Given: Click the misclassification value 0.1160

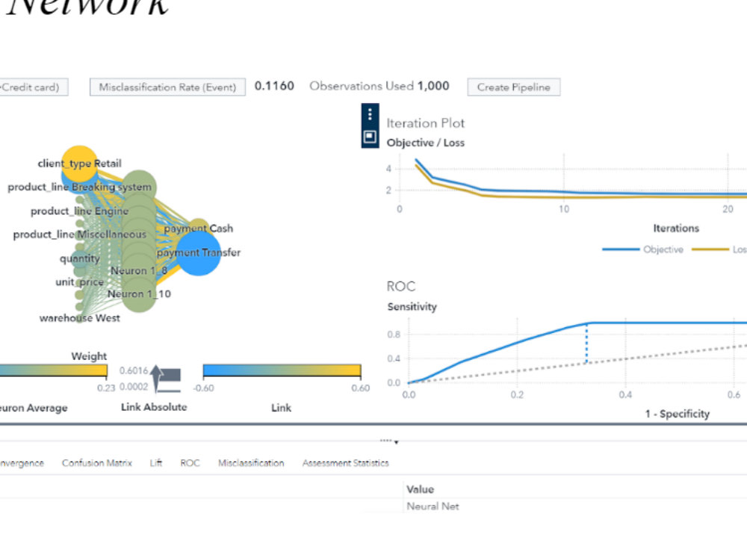Looking at the screenshot, I should click(274, 86).
